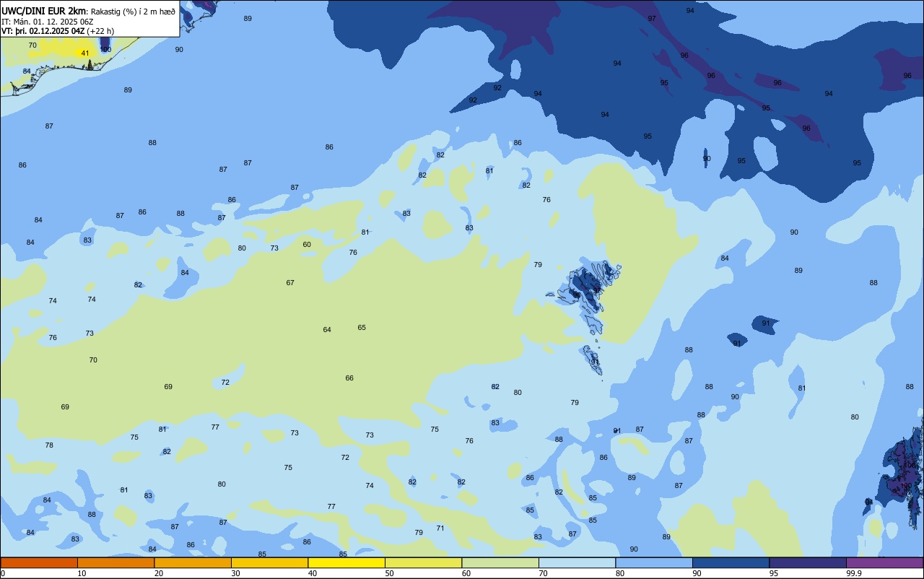This screenshot has width=924, height=579.
Task: Click the southernmost Faroe island, Suðuroy
Action: pos(593,360)
